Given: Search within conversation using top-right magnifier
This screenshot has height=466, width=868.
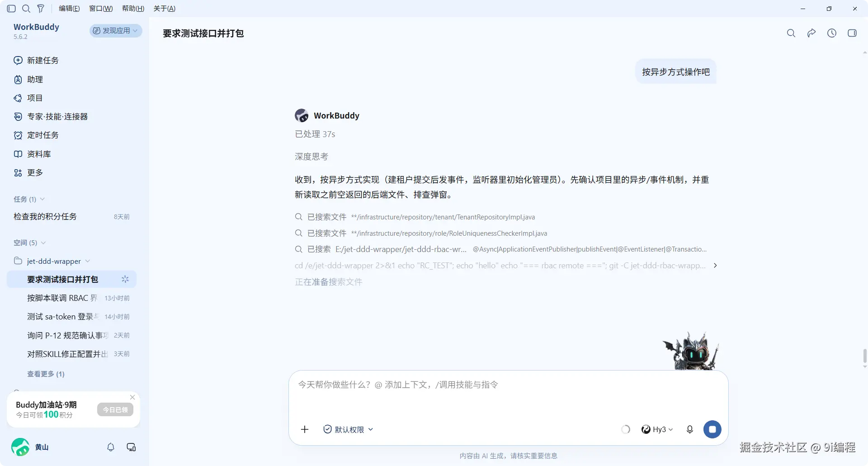Looking at the screenshot, I should tap(791, 33).
